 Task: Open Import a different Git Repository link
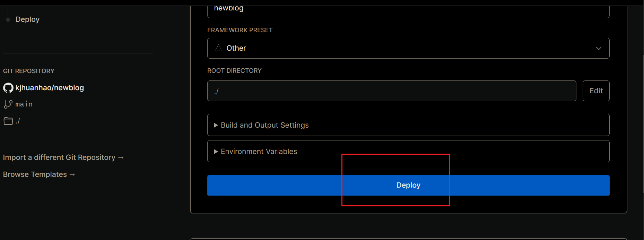(x=63, y=157)
